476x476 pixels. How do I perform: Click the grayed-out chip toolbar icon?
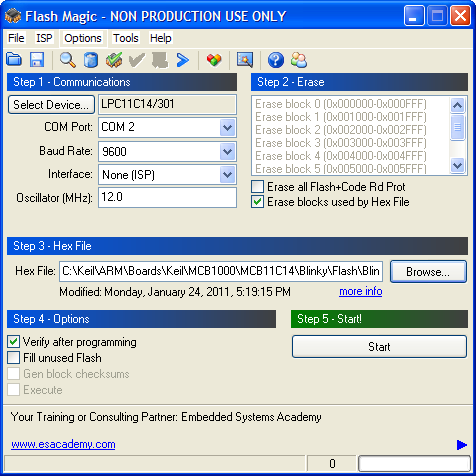(x=160, y=60)
